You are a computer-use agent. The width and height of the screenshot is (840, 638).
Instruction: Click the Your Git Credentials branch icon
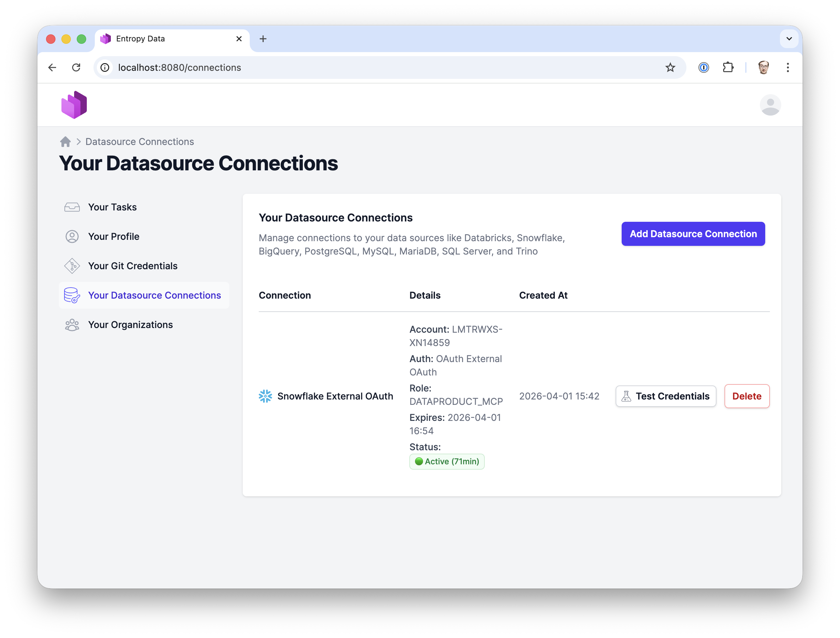point(72,266)
